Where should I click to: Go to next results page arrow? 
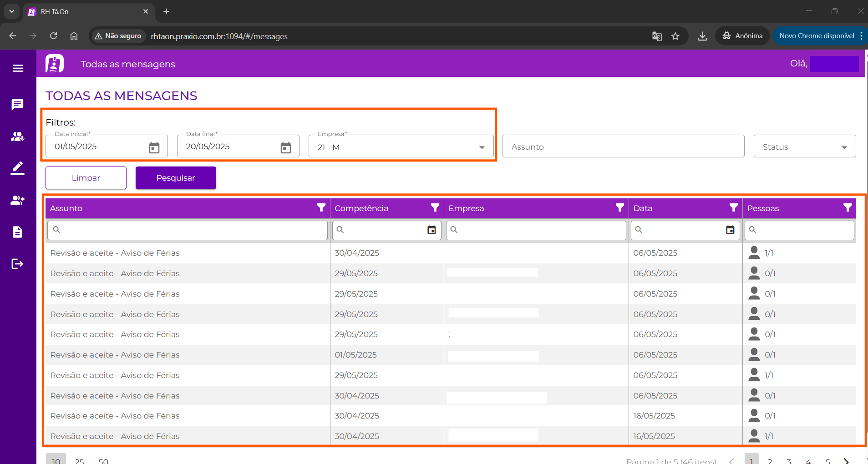coord(846,460)
